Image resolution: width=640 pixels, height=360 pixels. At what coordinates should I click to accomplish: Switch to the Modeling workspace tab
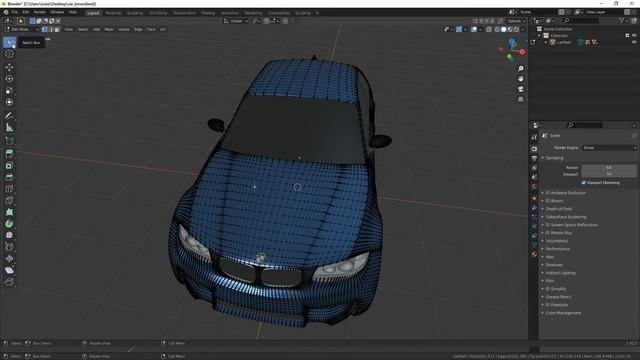pos(113,13)
